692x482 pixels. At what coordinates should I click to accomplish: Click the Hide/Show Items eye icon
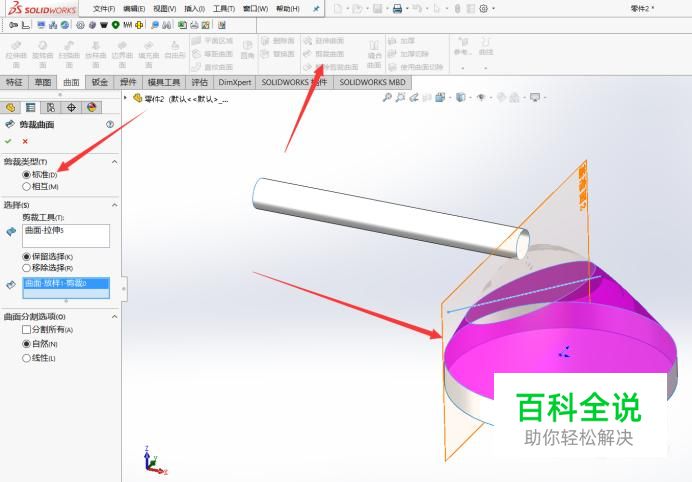pyautogui.click(x=481, y=97)
